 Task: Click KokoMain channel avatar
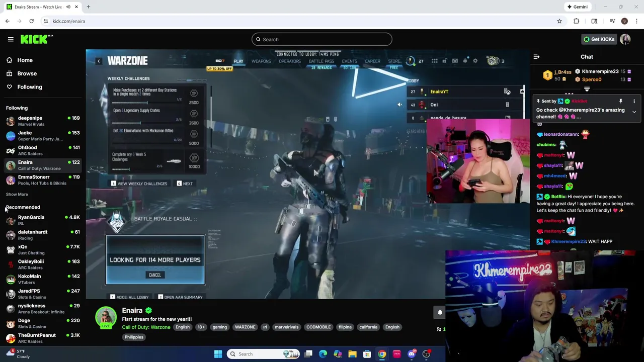click(x=11, y=279)
